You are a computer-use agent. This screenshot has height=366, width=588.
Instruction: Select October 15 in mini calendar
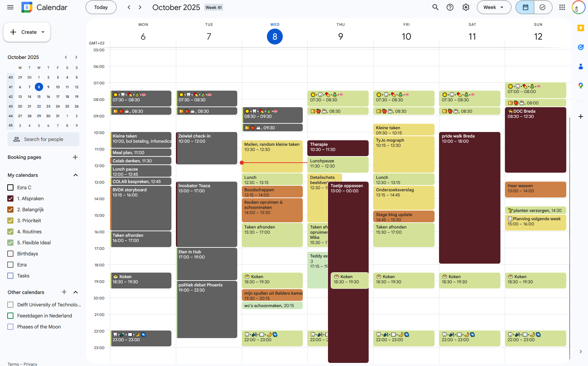pos(39,96)
